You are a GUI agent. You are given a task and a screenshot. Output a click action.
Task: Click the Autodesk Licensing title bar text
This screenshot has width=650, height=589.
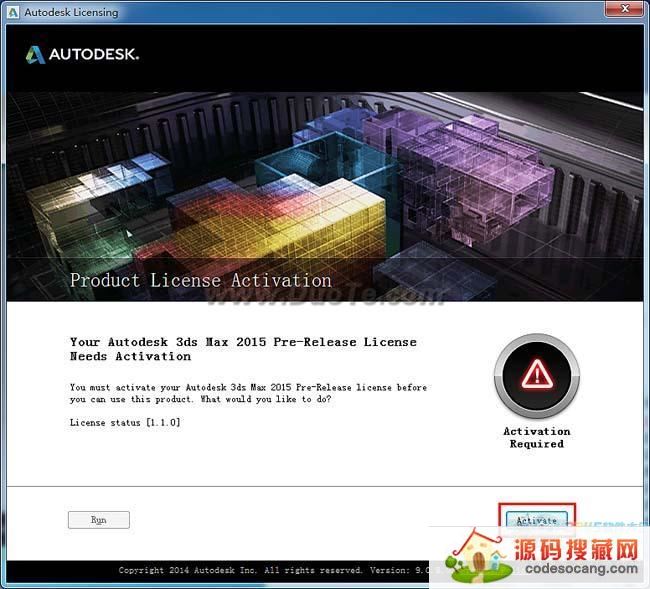click(x=72, y=12)
